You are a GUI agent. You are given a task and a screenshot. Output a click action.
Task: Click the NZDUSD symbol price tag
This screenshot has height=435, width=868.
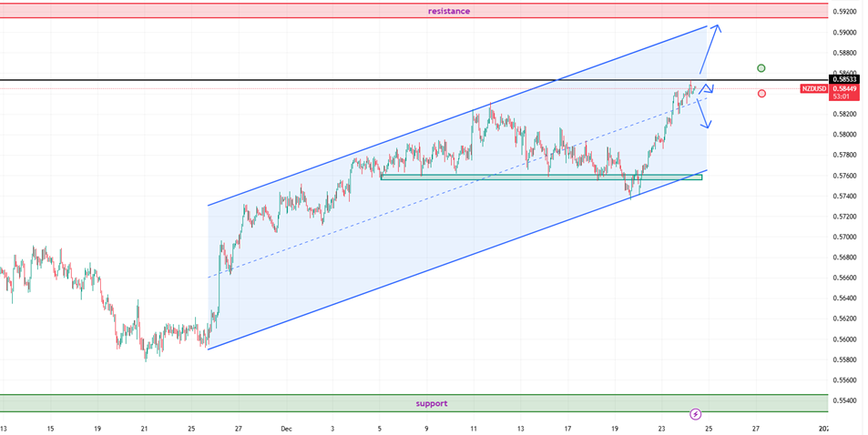(813, 88)
